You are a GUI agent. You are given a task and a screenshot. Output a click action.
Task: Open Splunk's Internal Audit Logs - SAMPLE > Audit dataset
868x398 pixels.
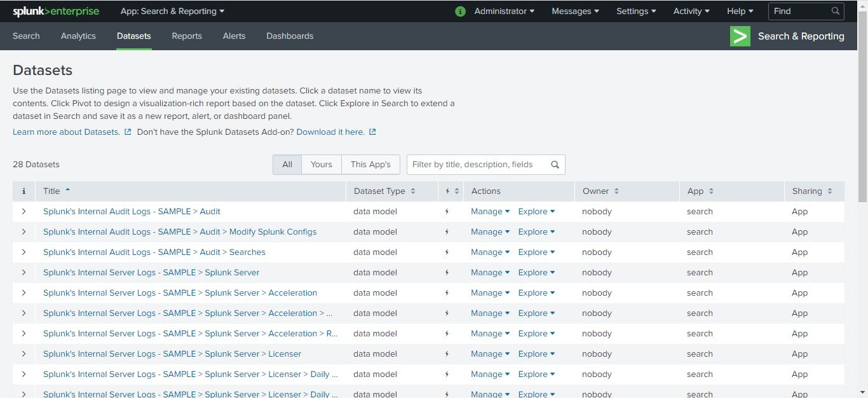(x=132, y=212)
